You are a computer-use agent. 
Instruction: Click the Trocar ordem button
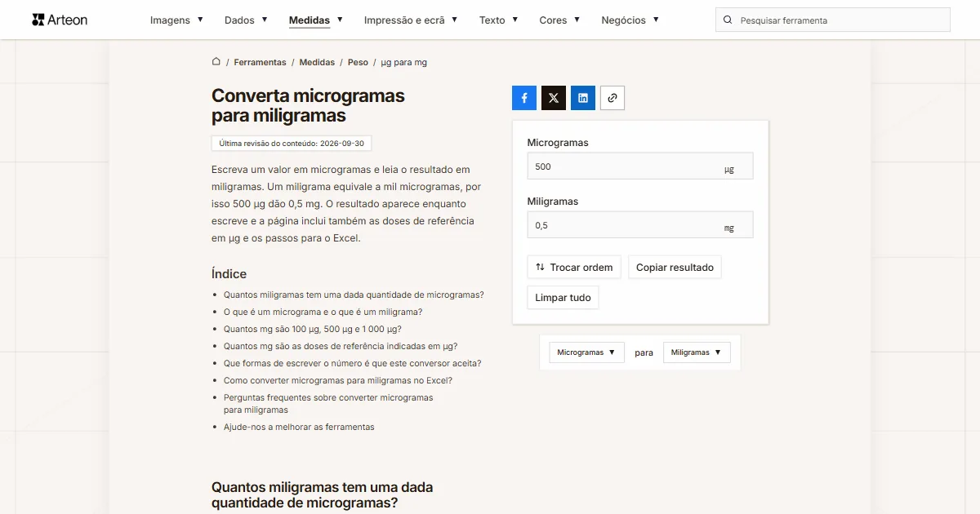pos(574,268)
